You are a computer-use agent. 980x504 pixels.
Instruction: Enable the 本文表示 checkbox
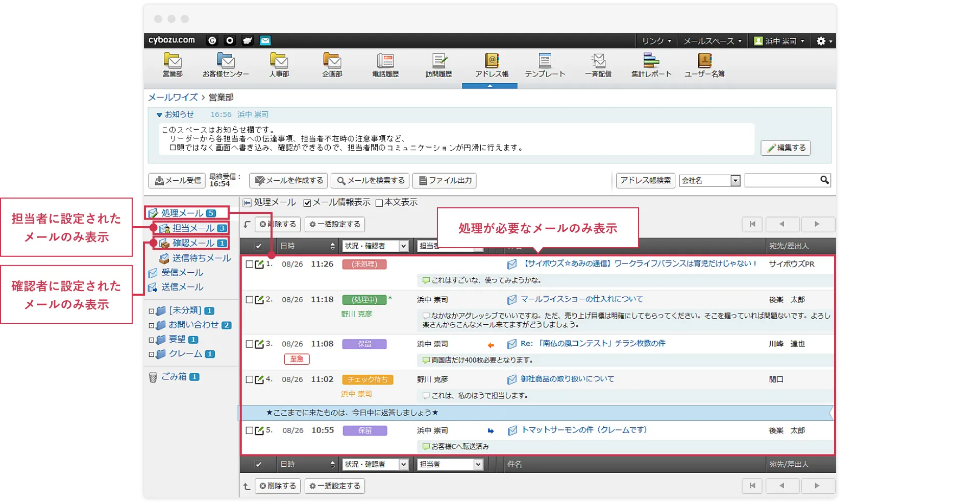[x=379, y=203]
